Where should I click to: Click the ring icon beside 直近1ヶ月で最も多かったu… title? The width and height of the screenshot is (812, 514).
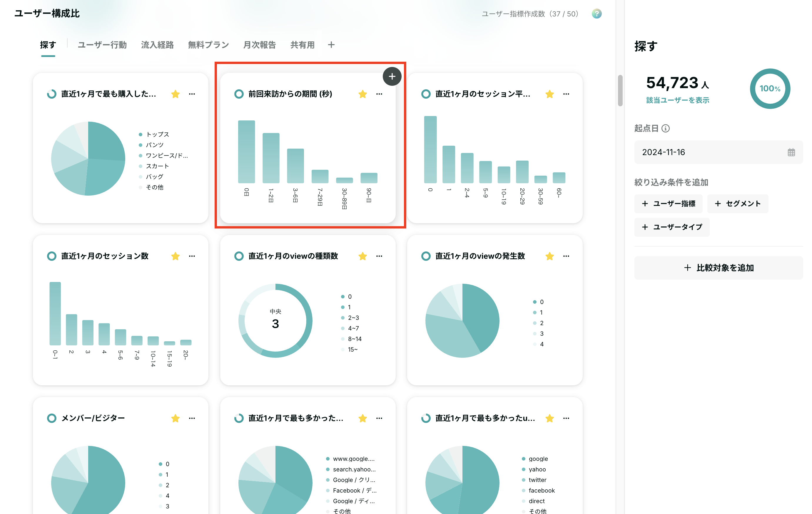426,418
